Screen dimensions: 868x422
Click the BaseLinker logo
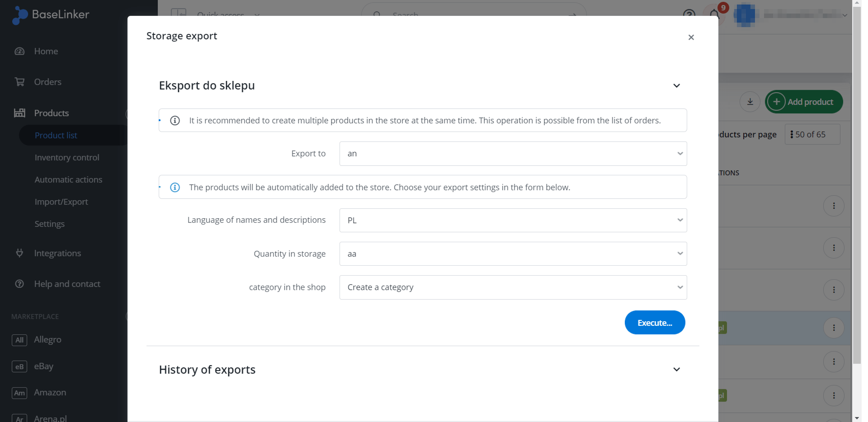pyautogui.click(x=51, y=15)
